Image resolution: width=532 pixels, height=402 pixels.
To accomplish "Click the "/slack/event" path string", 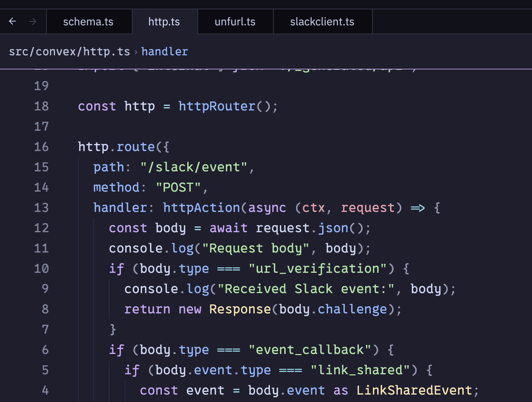I will [x=194, y=167].
